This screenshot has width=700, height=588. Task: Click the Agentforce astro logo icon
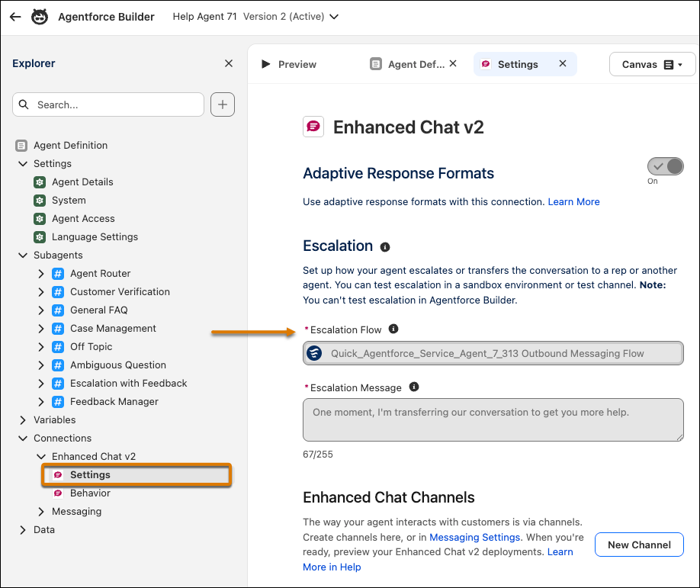(40, 17)
